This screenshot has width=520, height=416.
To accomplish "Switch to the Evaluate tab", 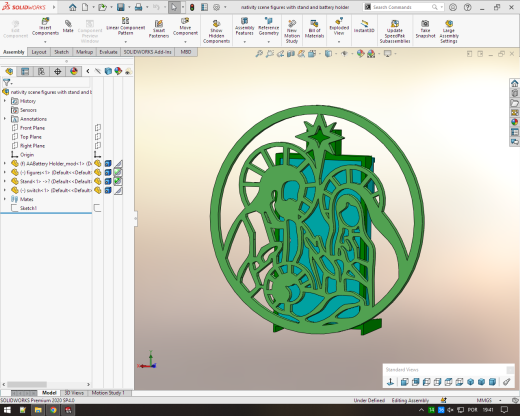I will 108,52.
